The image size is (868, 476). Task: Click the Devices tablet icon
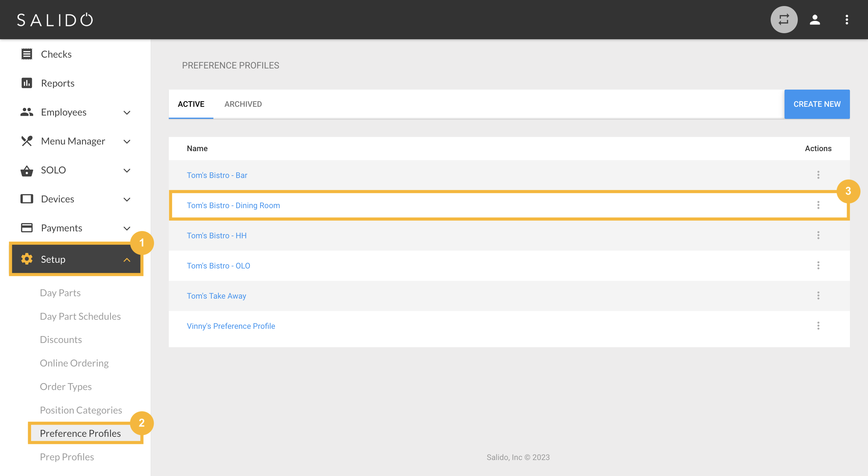click(27, 199)
